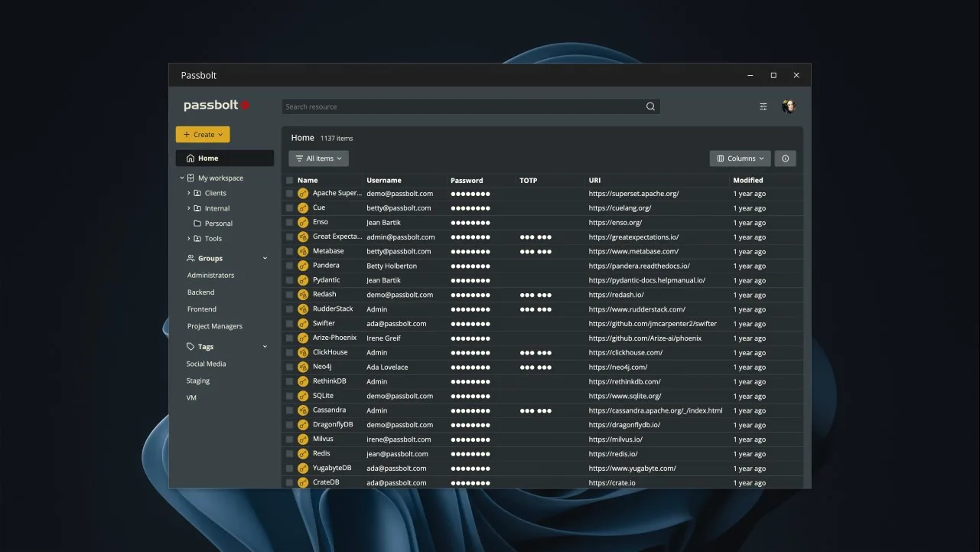Open the Create dropdown button

tap(203, 135)
